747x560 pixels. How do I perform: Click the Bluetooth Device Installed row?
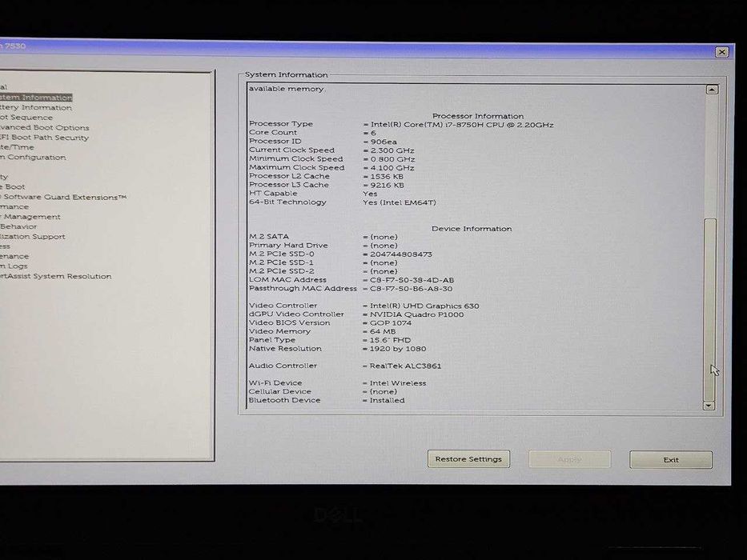327,400
